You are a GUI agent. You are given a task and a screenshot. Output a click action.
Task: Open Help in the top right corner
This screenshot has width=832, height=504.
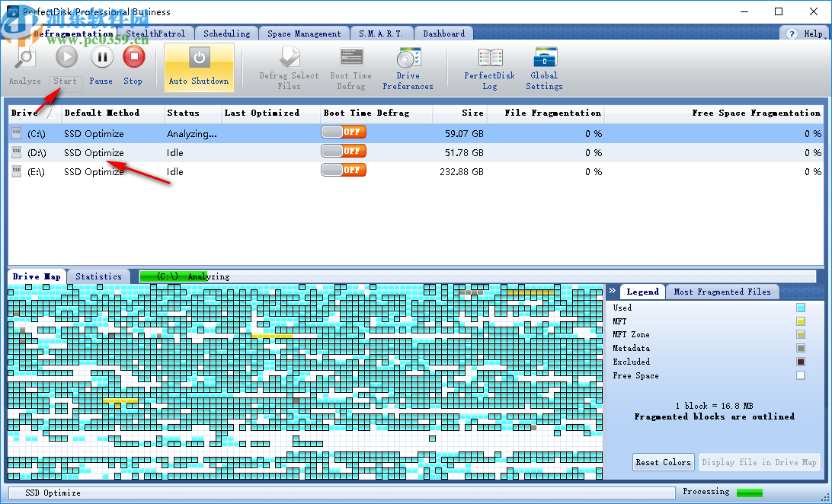pos(808,33)
